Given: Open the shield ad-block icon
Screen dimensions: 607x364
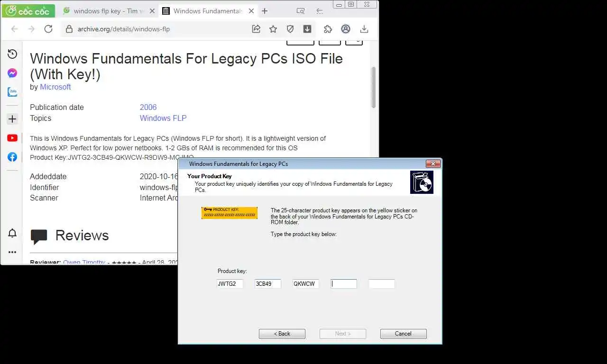Looking at the screenshot, I should (x=290, y=29).
